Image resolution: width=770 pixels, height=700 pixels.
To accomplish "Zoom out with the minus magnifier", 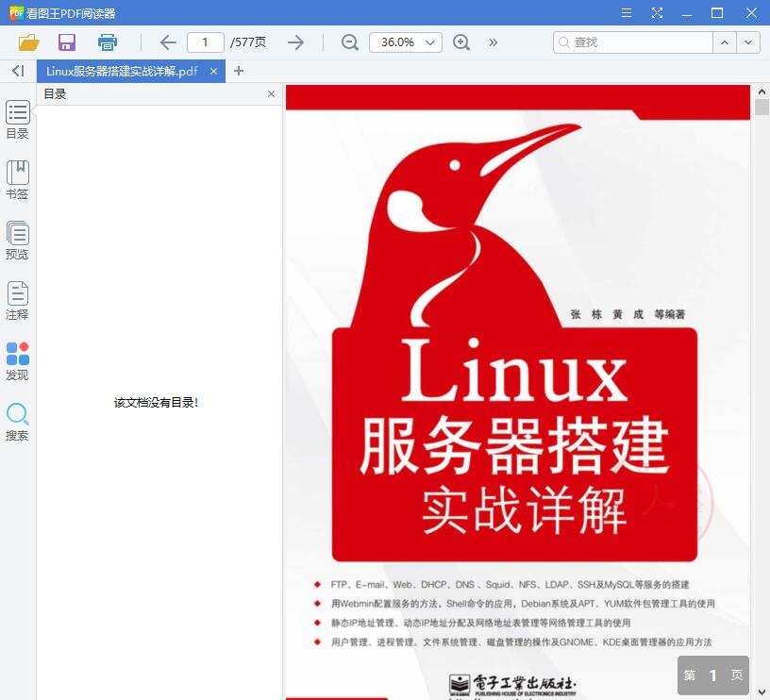I will pos(350,42).
